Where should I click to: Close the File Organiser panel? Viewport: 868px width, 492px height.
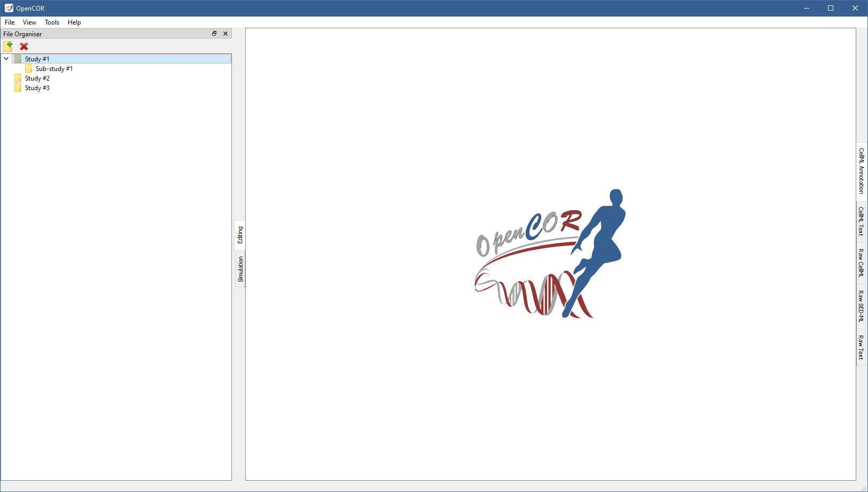pos(226,34)
